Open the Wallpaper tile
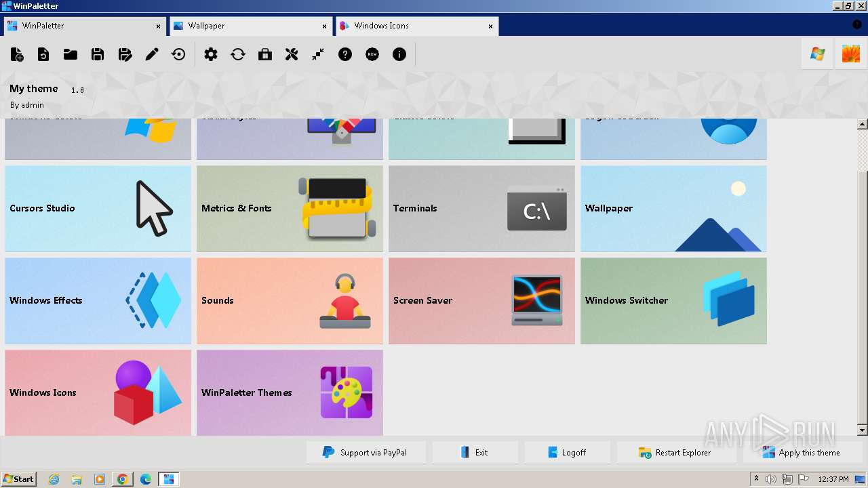Image resolution: width=868 pixels, height=488 pixels. tap(673, 209)
